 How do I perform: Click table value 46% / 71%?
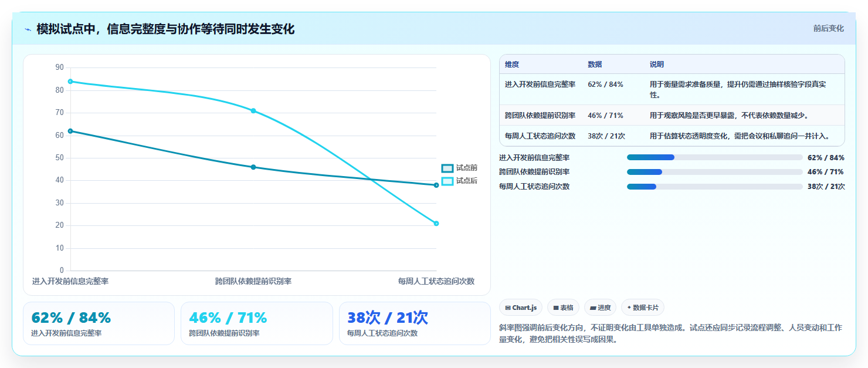pos(605,116)
